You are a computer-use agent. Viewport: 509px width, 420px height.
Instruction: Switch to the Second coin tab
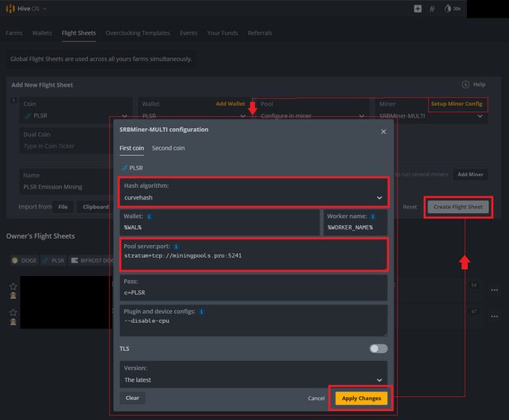point(168,148)
